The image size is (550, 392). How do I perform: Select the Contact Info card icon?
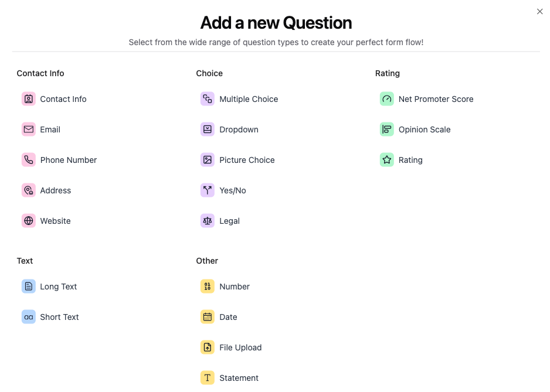coord(28,99)
